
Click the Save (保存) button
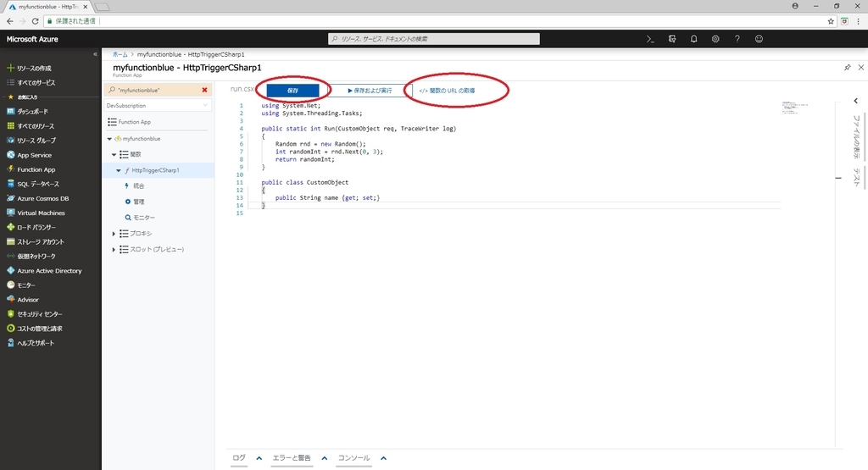tap(292, 90)
